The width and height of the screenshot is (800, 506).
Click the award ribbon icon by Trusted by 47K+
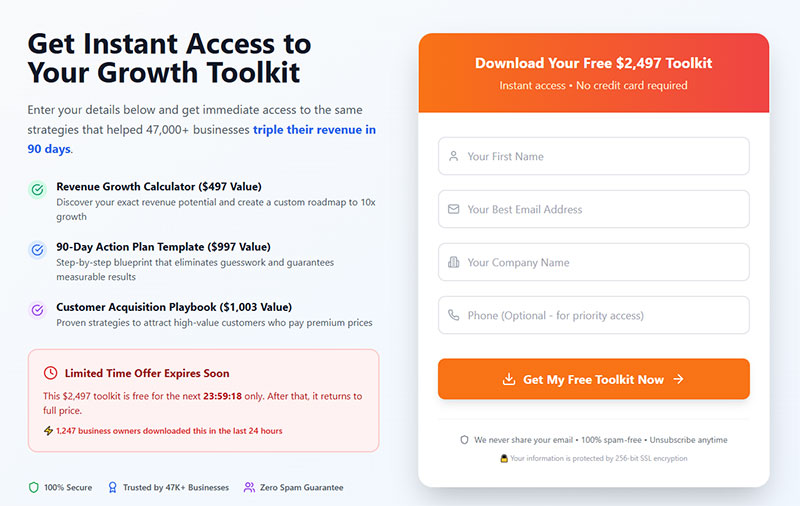(113, 487)
